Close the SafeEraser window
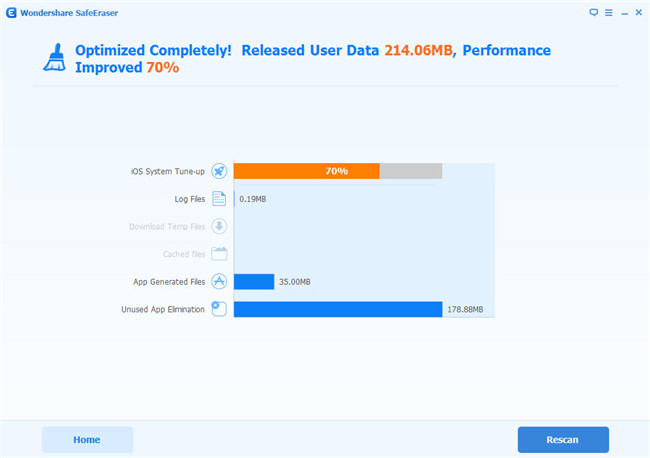The image size is (650, 458). pos(639,12)
